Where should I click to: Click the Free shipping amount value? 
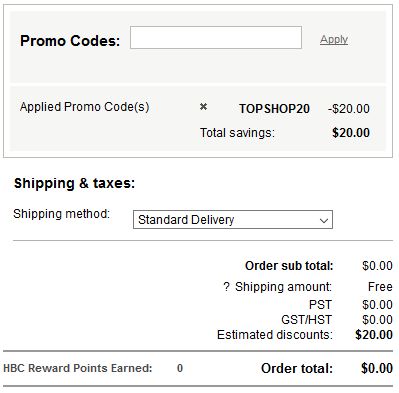click(x=380, y=287)
